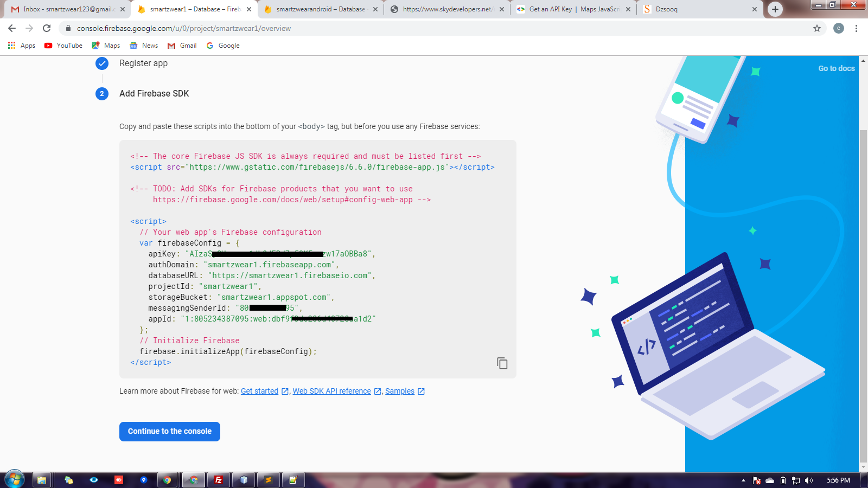Copy the Firebase SDK code snippet
The width and height of the screenshot is (868, 488).
502,363
